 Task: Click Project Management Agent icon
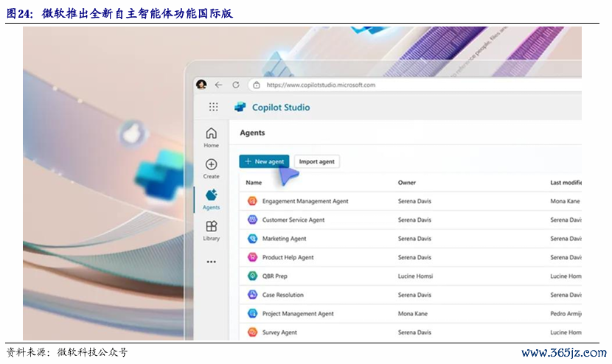[252, 313]
